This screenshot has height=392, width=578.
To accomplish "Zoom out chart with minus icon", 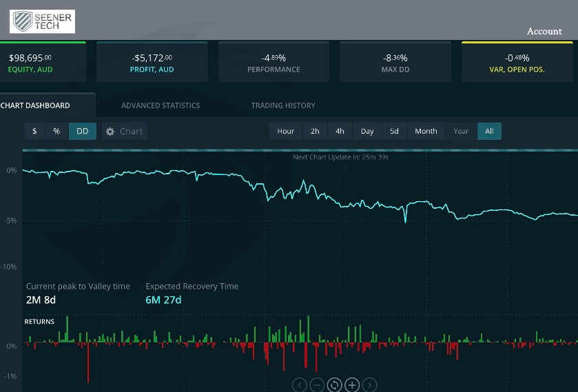I will (x=317, y=385).
